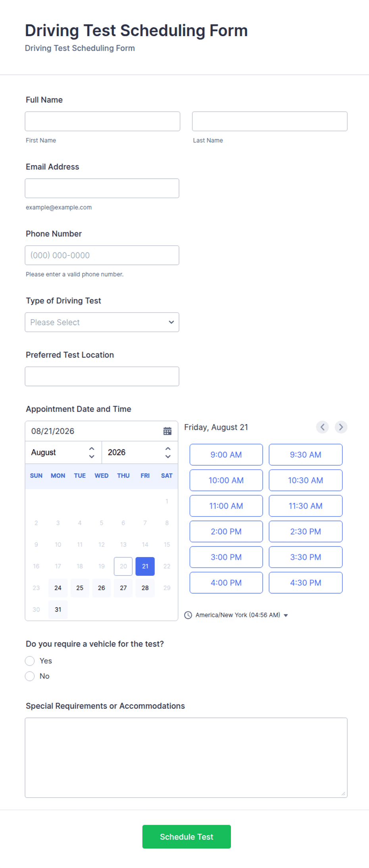Select Yes for vehicle requirement

point(30,661)
